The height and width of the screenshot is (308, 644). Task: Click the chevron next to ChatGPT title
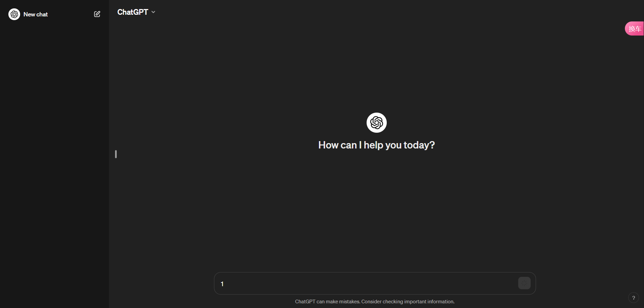point(153,12)
